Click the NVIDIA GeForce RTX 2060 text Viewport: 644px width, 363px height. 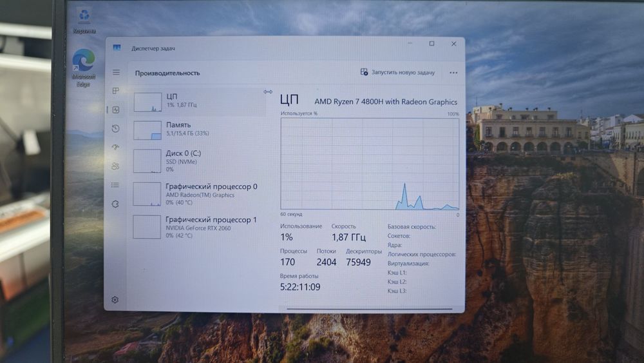pos(198,228)
